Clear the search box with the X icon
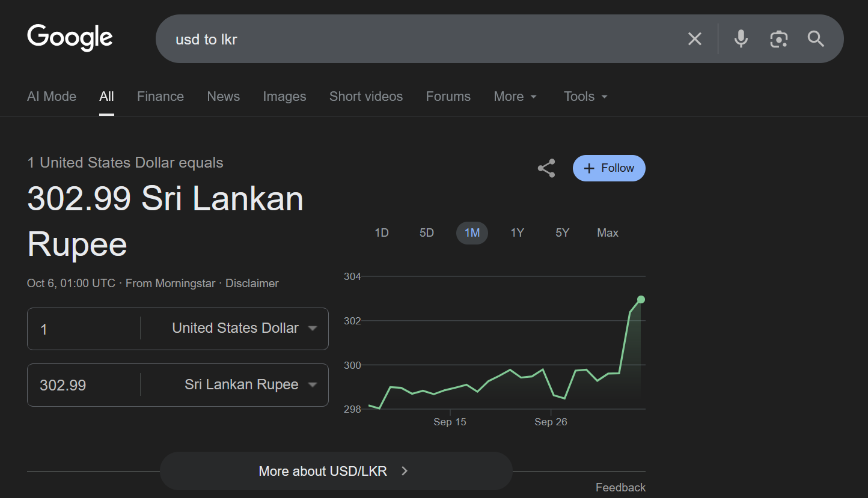868x498 pixels. [694, 39]
